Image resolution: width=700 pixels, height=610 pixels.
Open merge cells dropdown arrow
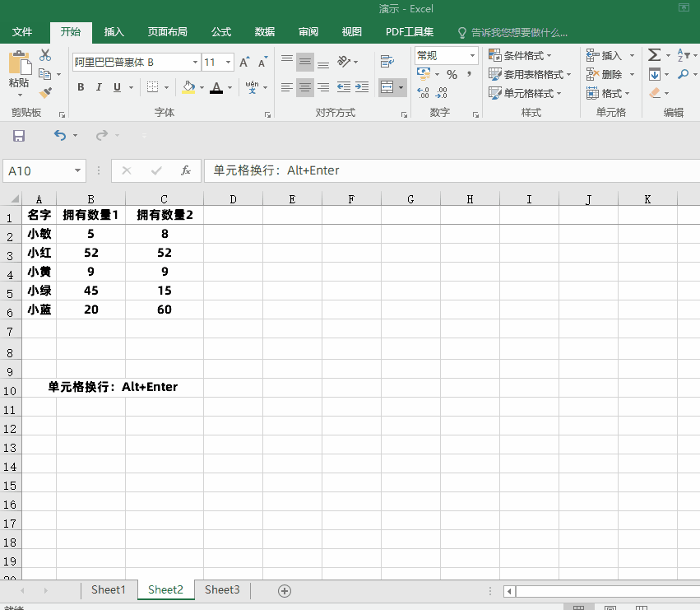point(401,87)
